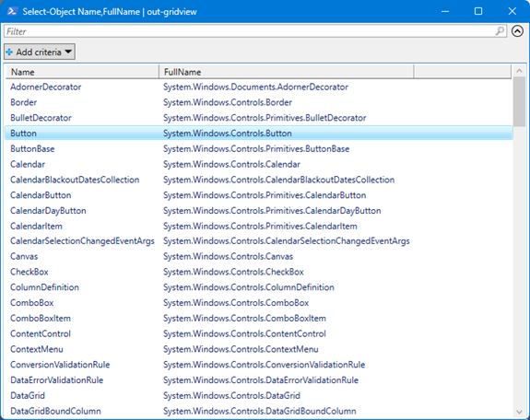Viewport: 530px width, 420px height.
Task: Click the magnifier search icon in Filter box
Action: pyautogui.click(x=500, y=31)
